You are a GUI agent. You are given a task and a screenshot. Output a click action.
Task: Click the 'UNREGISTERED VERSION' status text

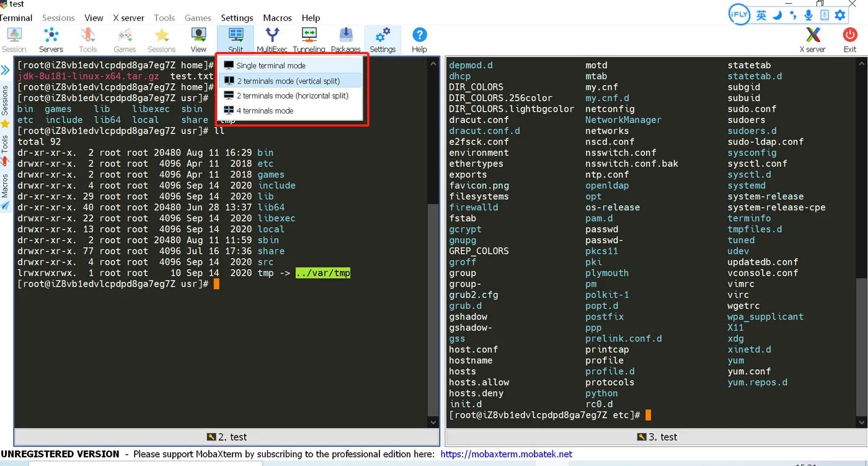pyautogui.click(x=60, y=454)
